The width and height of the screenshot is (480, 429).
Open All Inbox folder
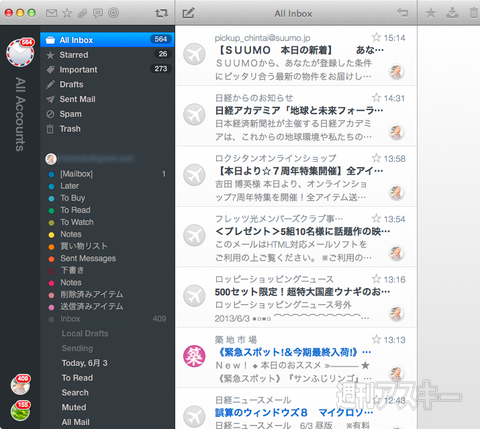click(107, 40)
